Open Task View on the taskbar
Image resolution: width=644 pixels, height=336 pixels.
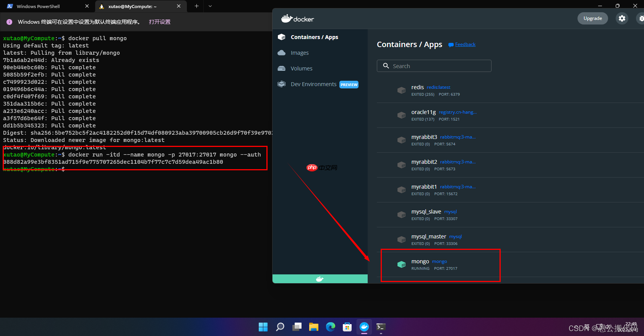point(297,327)
